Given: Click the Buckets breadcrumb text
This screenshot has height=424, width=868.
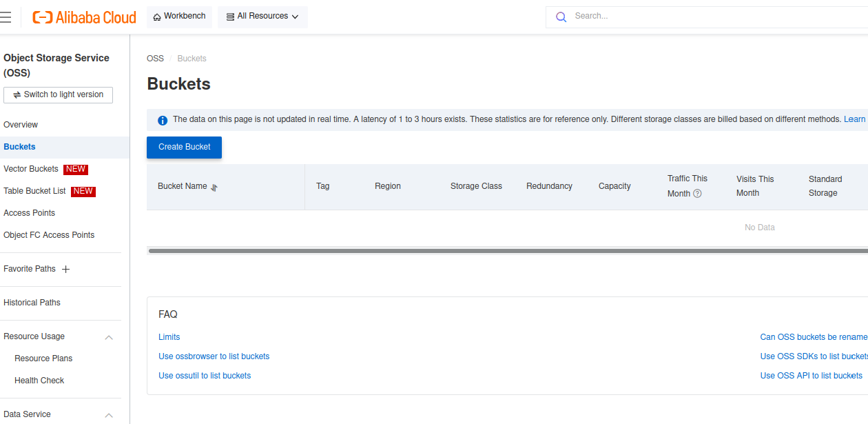Looking at the screenshot, I should (192, 59).
